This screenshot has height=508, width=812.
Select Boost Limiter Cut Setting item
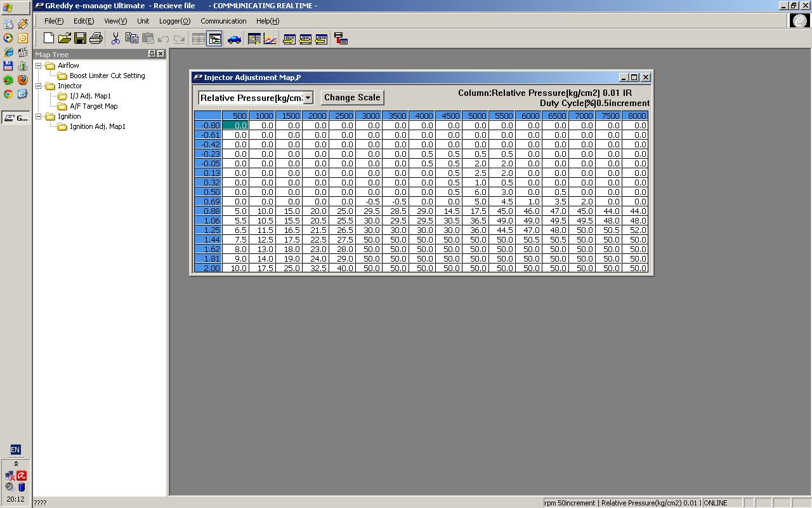click(x=107, y=76)
